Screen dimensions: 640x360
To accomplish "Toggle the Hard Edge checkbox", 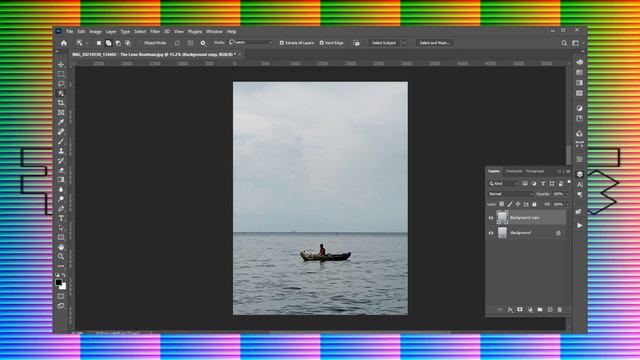I will (322, 43).
